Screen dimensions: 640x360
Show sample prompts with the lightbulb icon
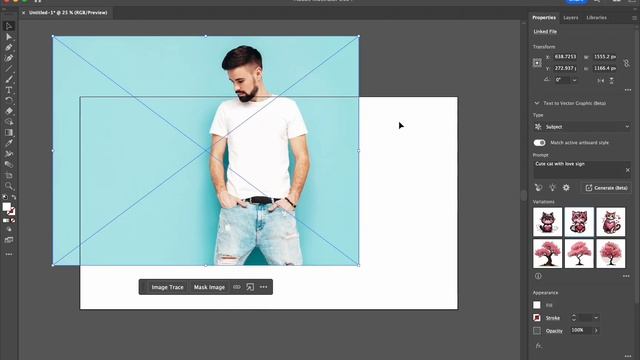[552, 188]
